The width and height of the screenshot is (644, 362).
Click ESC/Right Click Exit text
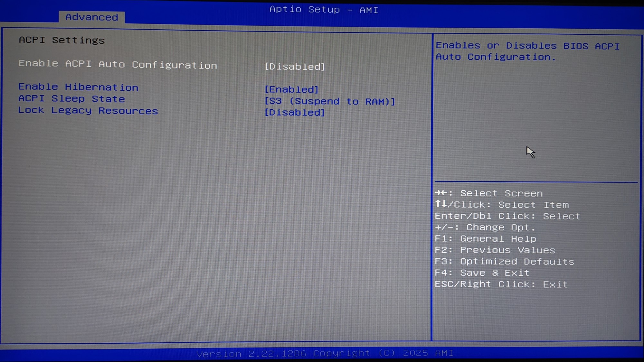click(x=501, y=284)
